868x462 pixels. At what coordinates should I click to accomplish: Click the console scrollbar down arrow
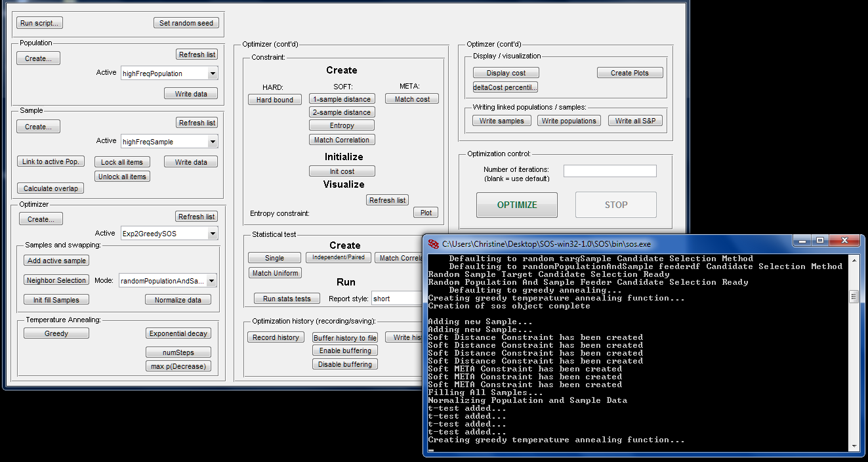(854, 446)
